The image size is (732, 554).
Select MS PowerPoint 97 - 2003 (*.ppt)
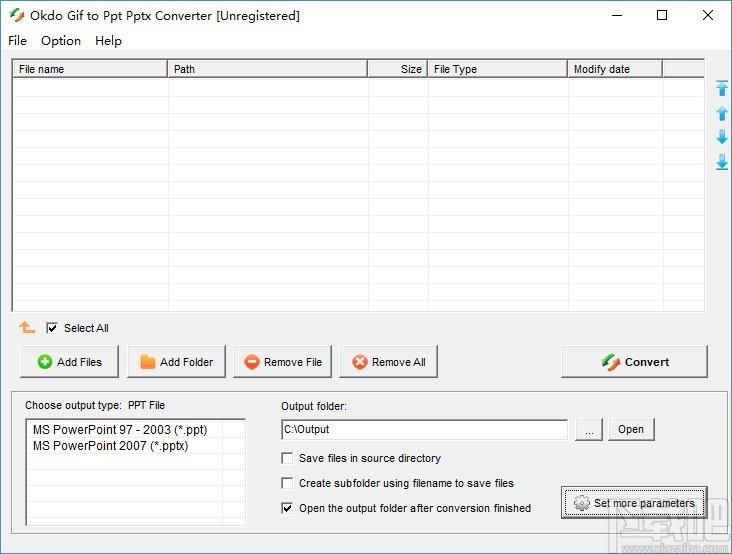tap(120, 429)
